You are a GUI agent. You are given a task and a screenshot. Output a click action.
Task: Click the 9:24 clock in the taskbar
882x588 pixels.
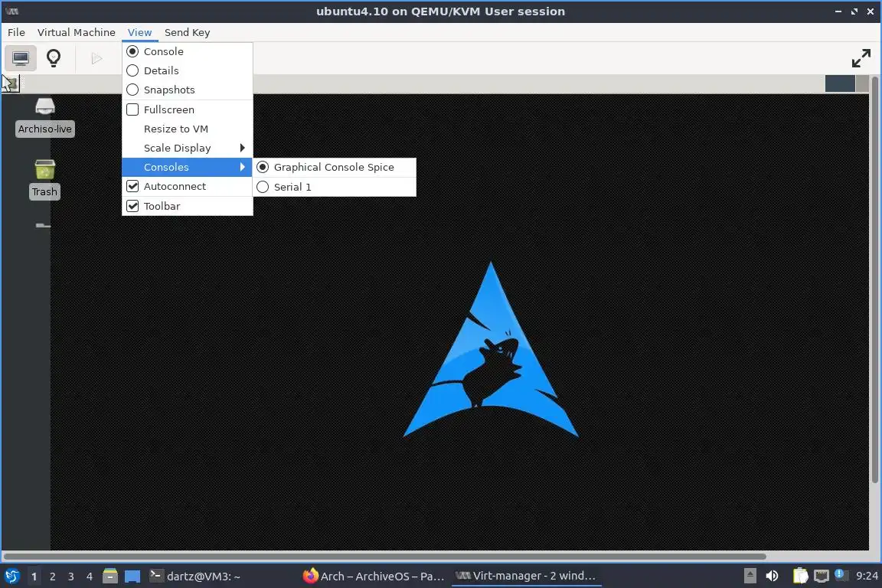tap(867, 577)
